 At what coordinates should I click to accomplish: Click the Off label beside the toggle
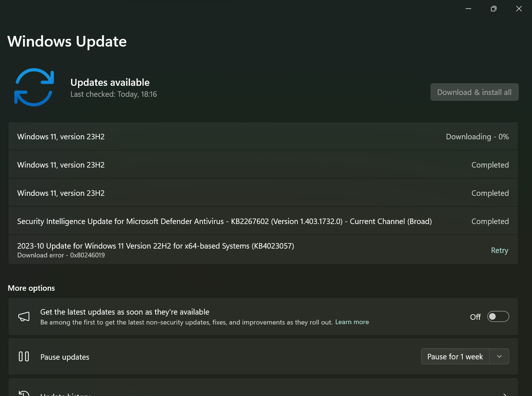(475, 317)
